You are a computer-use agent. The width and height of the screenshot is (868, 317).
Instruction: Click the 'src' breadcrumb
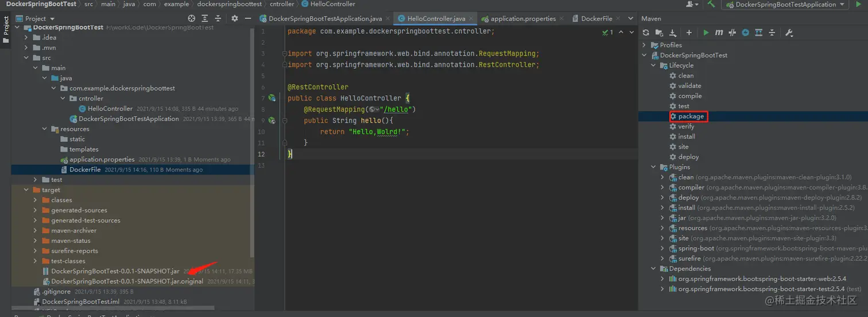pyautogui.click(x=88, y=4)
